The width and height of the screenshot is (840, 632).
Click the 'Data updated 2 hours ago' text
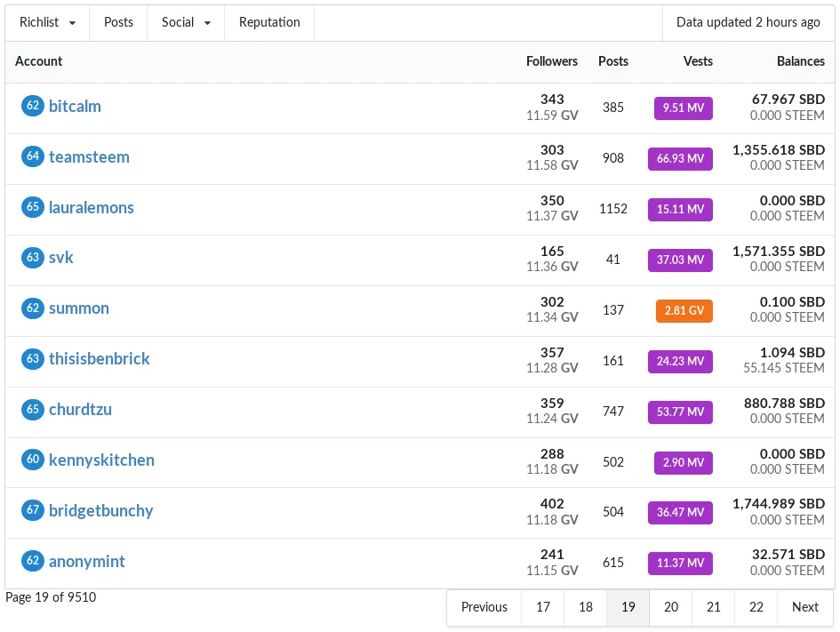click(x=748, y=22)
